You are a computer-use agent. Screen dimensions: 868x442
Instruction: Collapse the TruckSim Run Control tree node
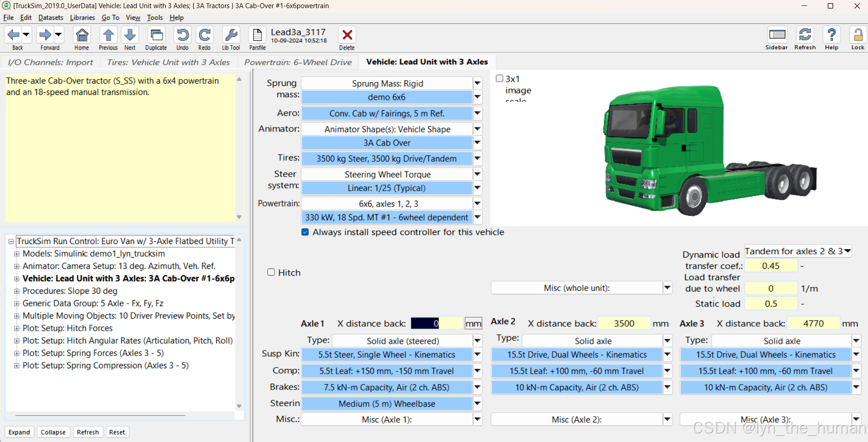coord(11,241)
